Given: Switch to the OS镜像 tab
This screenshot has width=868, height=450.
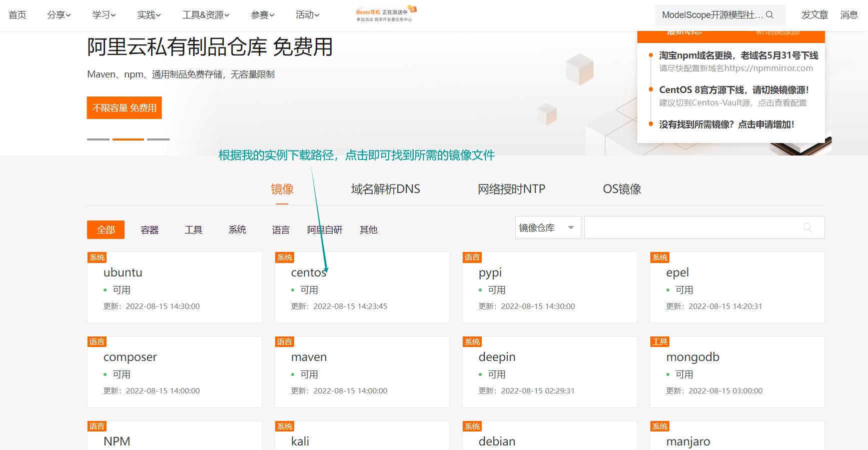Looking at the screenshot, I should pyautogui.click(x=622, y=189).
